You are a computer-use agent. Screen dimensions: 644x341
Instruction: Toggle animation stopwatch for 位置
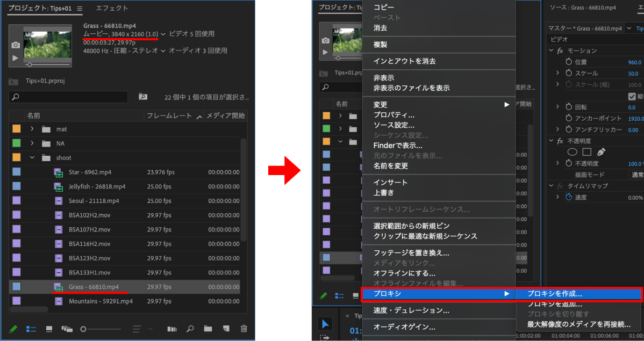[x=569, y=62]
